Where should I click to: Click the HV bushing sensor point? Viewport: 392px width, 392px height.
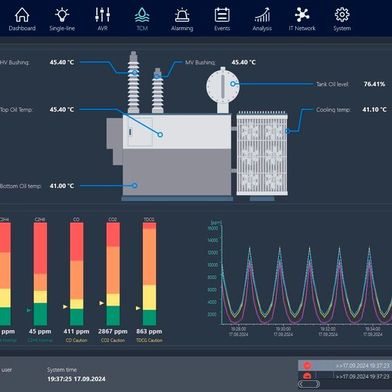coord(135,72)
